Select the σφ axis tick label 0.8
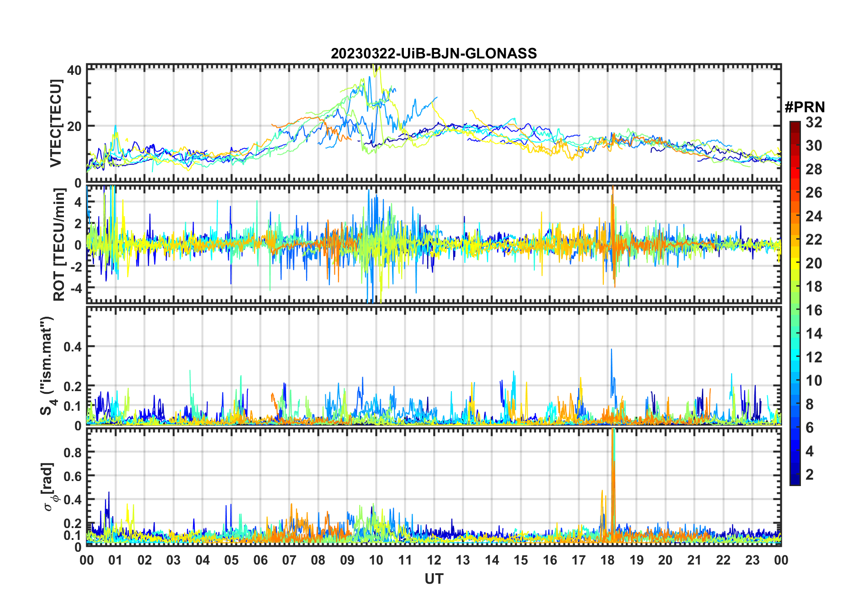The image size is (868, 607). click(x=73, y=452)
